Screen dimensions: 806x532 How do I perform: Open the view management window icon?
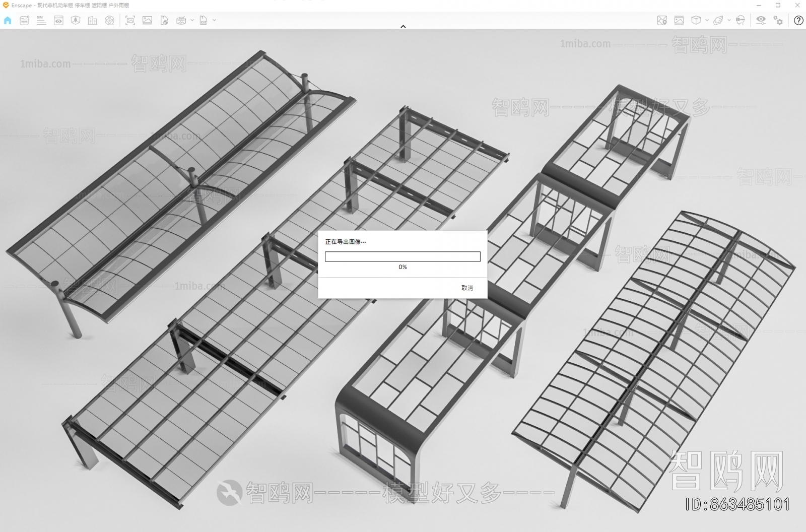pyautogui.click(x=58, y=21)
